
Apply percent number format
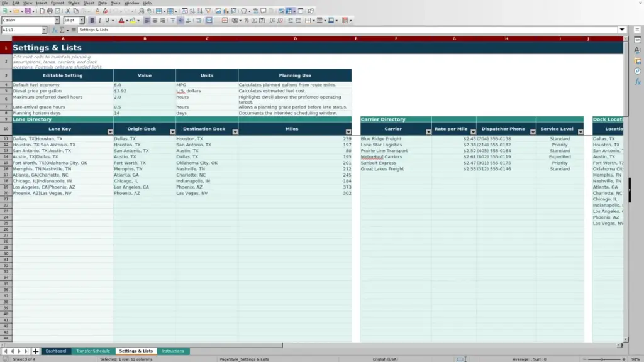click(x=247, y=21)
